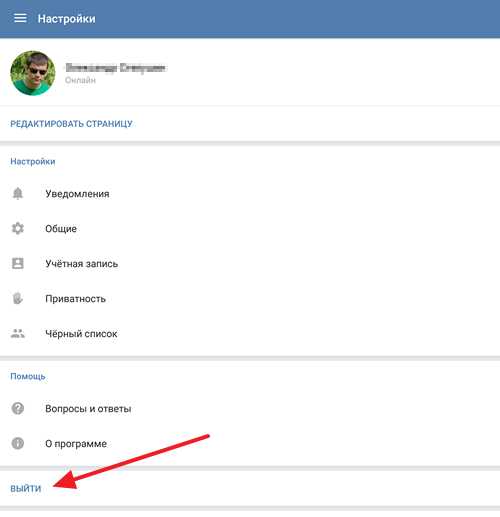Click the round profile avatar photo
Image resolution: width=500 pixels, height=517 pixels.
pyautogui.click(x=33, y=73)
